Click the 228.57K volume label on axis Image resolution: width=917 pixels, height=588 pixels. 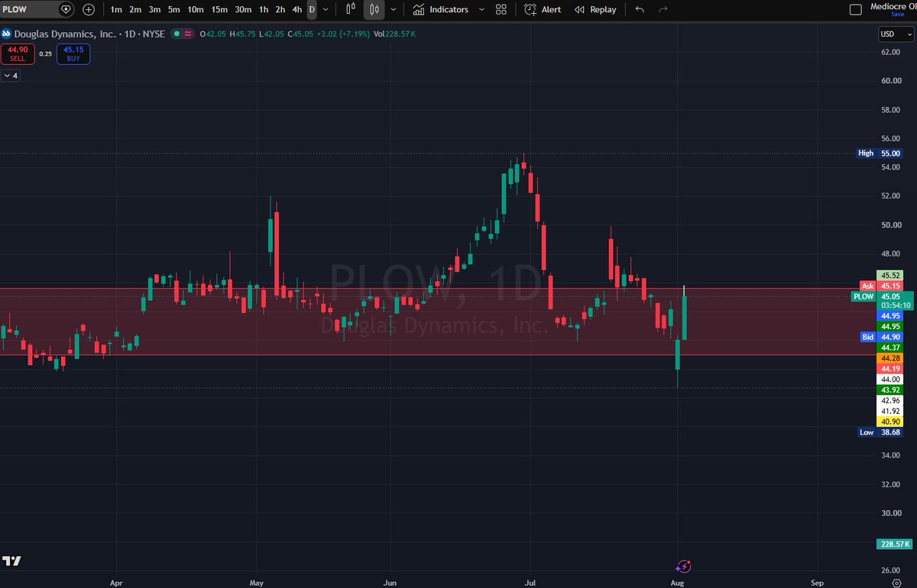pyautogui.click(x=893, y=544)
